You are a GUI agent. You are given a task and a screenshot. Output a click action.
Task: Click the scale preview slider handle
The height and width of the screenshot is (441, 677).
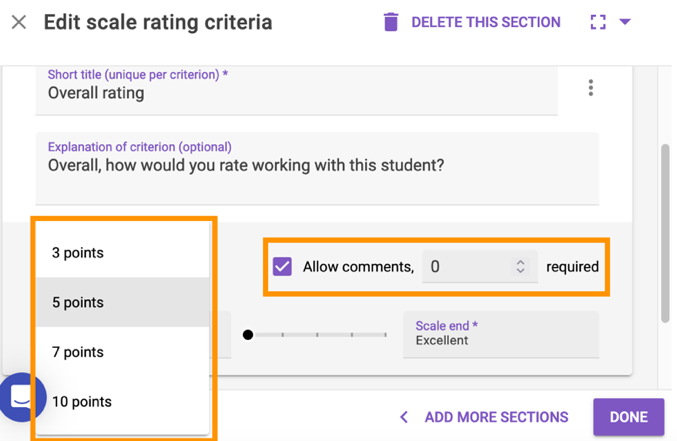point(248,334)
